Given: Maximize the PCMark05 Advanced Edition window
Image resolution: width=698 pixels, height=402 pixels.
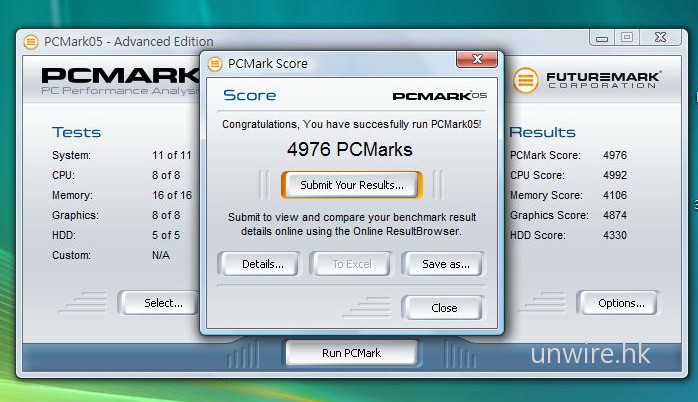Looking at the screenshot, I should click(x=627, y=38).
